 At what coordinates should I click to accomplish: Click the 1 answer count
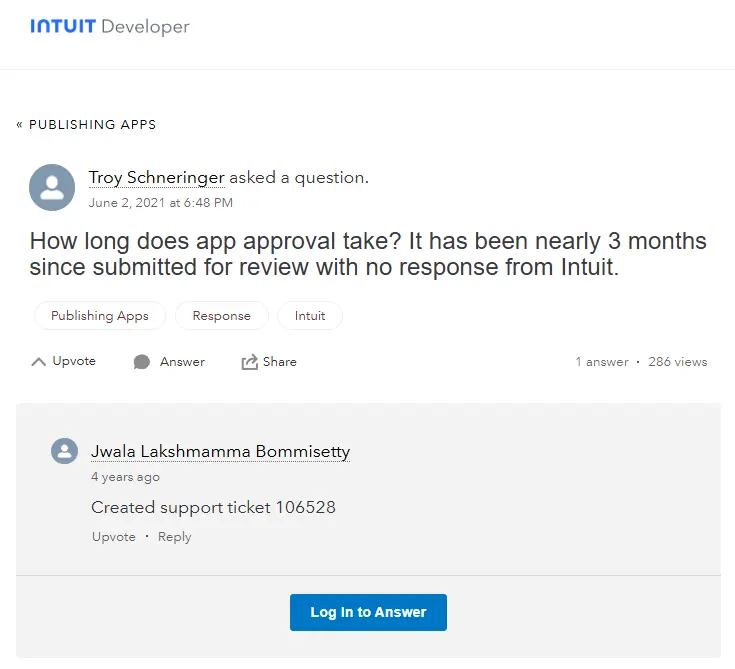[x=602, y=362]
